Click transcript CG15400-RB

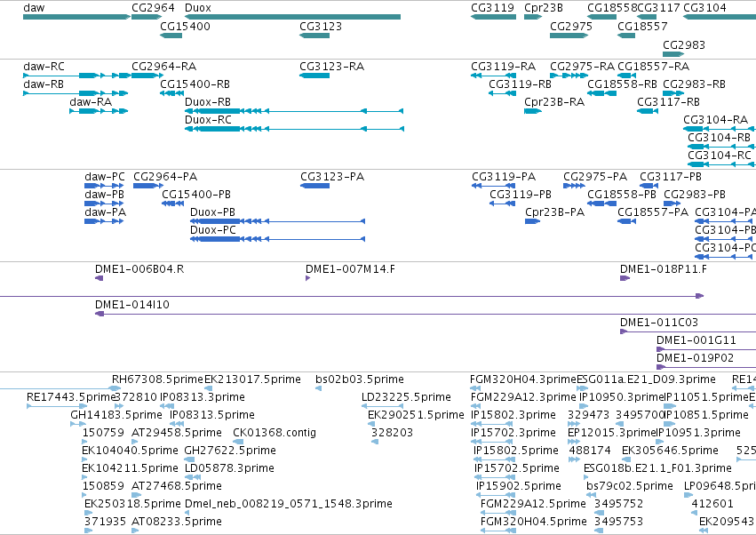(x=171, y=93)
